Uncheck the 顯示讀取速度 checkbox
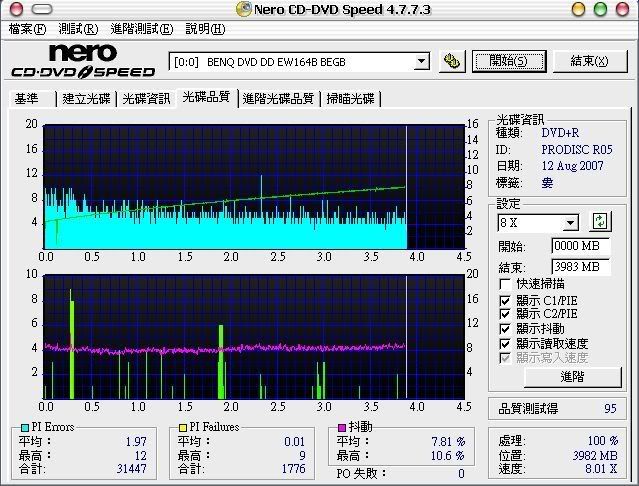This screenshot has height=486, width=639. point(505,344)
